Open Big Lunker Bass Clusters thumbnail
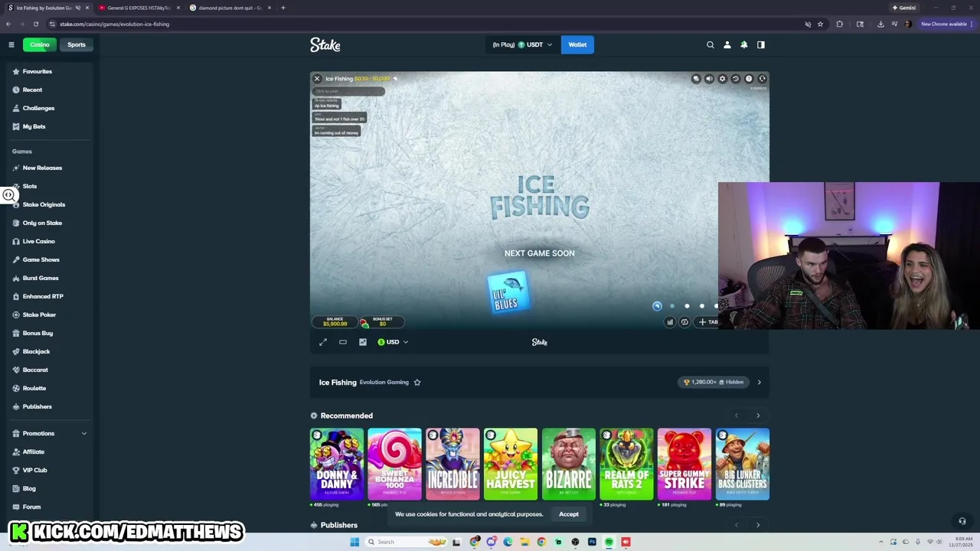The image size is (980, 551). click(x=743, y=464)
